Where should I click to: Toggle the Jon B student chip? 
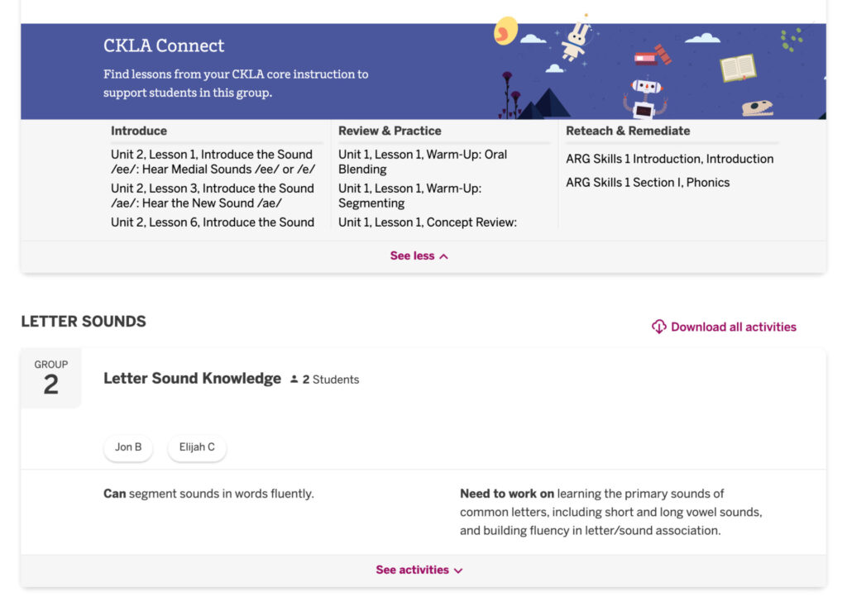[127, 446]
